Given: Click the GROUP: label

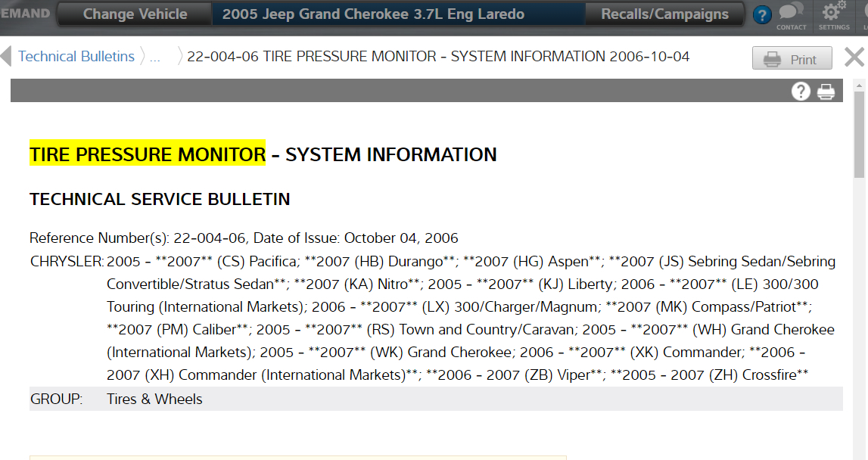Looking at the screenshot, I should [57, 399].
